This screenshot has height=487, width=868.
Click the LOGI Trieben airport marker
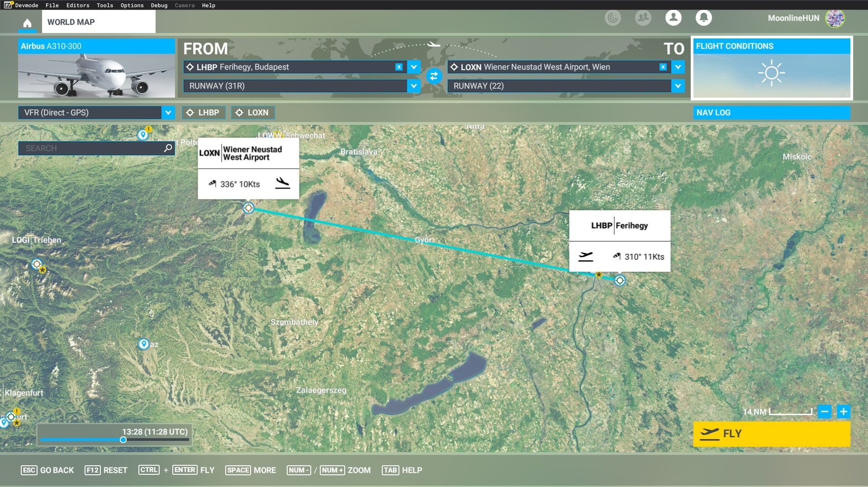tap(37, 264)
